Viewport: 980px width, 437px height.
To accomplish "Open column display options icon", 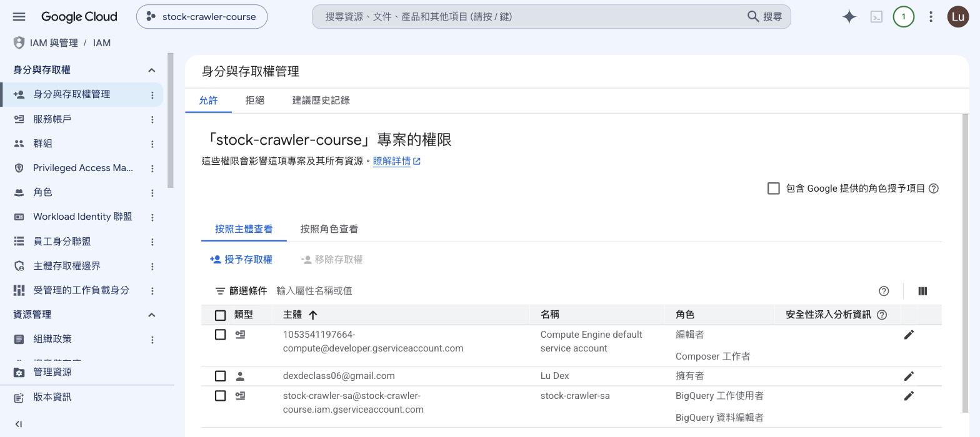I will click(x=922, y=291).
